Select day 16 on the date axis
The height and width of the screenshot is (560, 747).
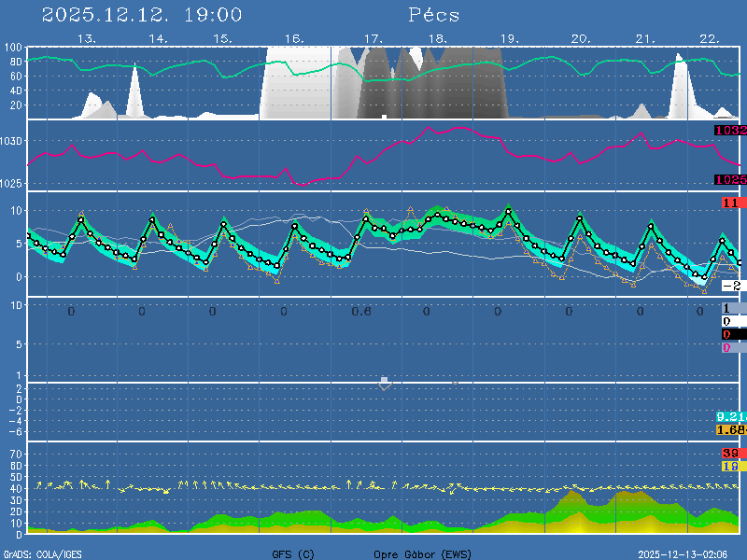[293, 39]
